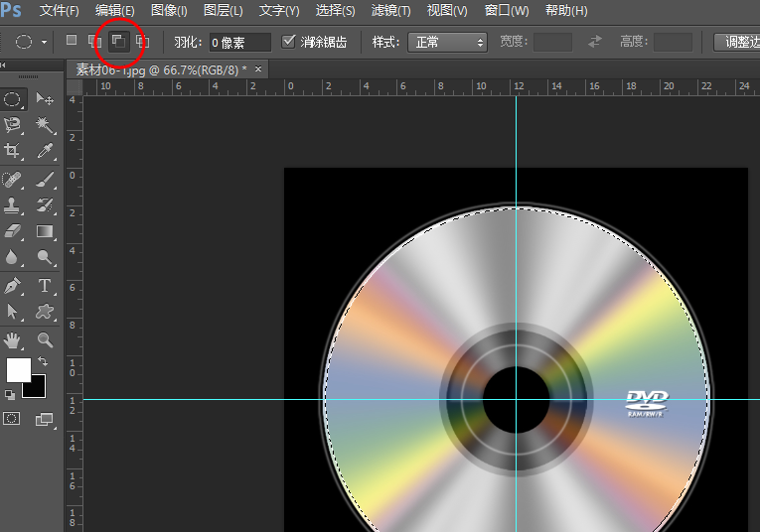Choose Intersect with Selection mode
The height and width of the screenshot is (532, 760).
pos(142,41)
